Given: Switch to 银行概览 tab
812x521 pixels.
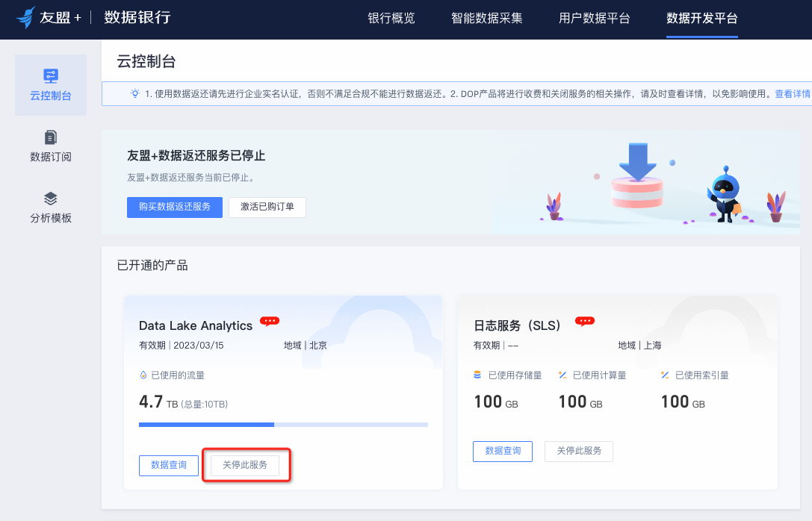Looking at the screenshot, I should click(391, 18).
